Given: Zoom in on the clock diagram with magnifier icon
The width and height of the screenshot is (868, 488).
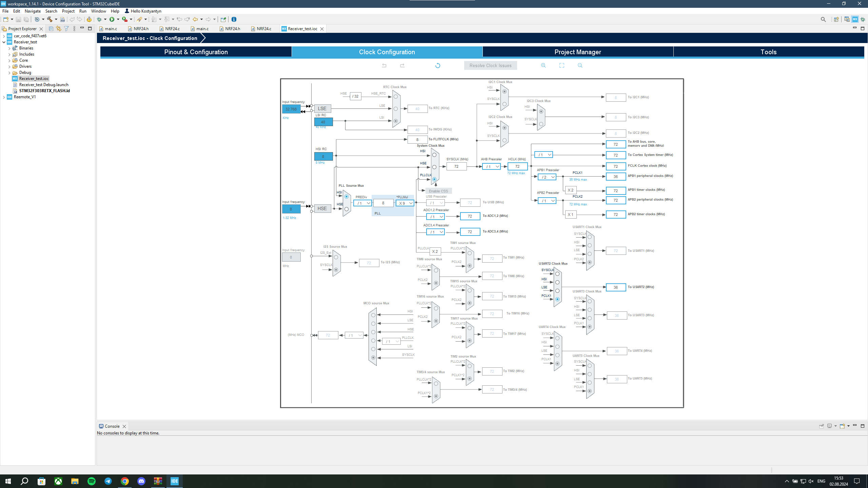Looking at the screenshot, I should 544,65.
